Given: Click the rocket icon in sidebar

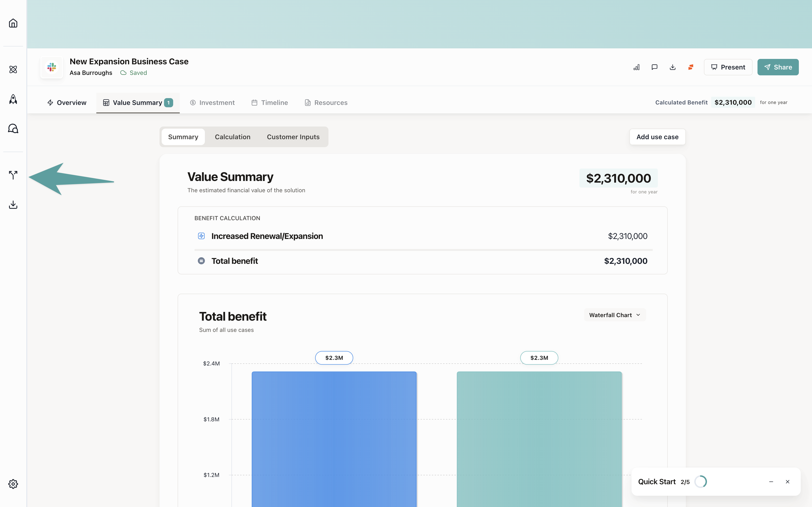Looking at the screenshot, I should [x=13, y=99].
